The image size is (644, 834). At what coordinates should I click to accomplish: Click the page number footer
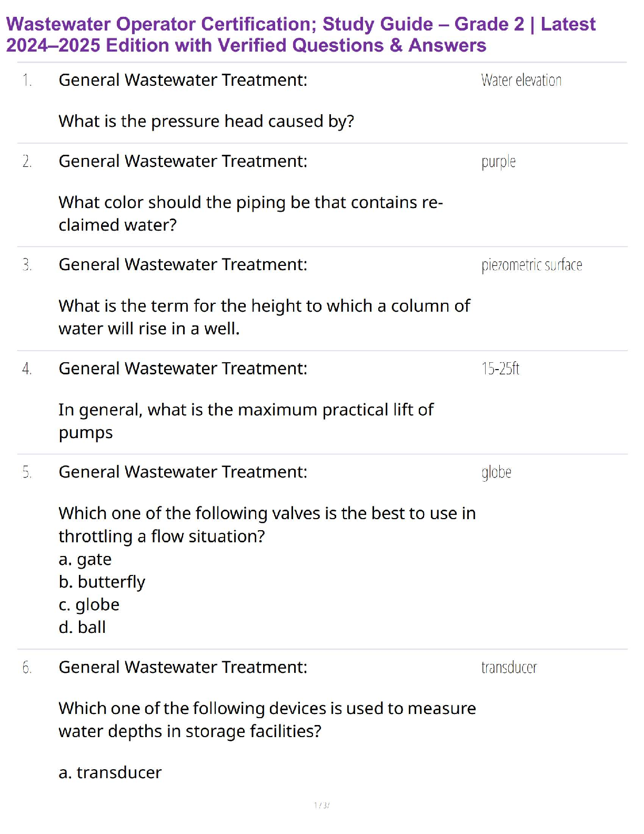point(321,805)
